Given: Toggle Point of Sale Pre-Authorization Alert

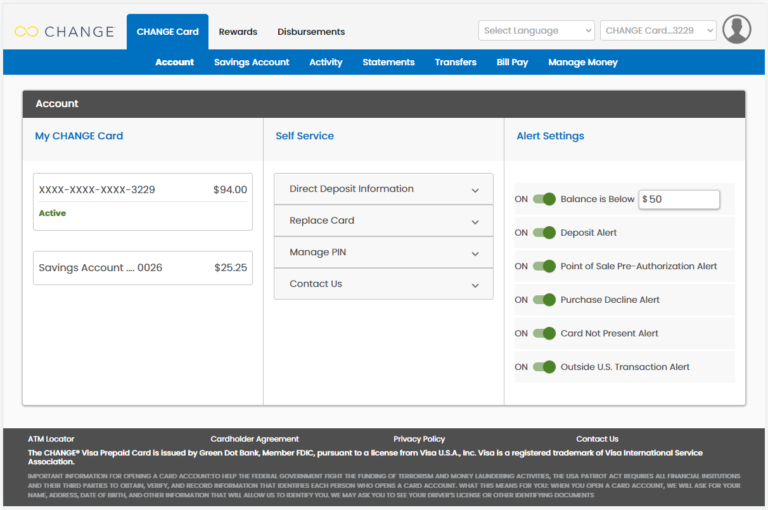Looking at the screenshot, I should click(544, 266).
